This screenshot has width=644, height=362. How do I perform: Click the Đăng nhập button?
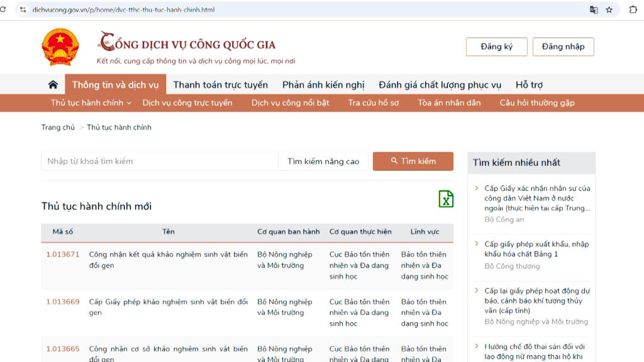point(563,47)
